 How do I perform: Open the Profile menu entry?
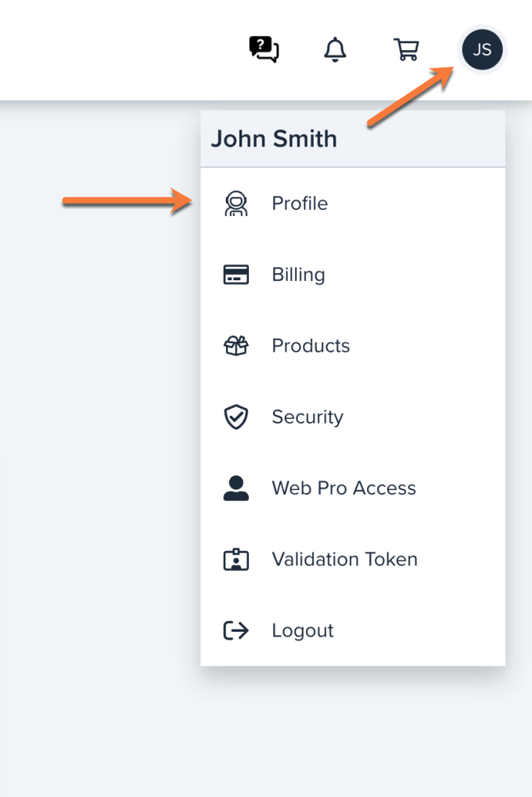[x=299, y=203]
